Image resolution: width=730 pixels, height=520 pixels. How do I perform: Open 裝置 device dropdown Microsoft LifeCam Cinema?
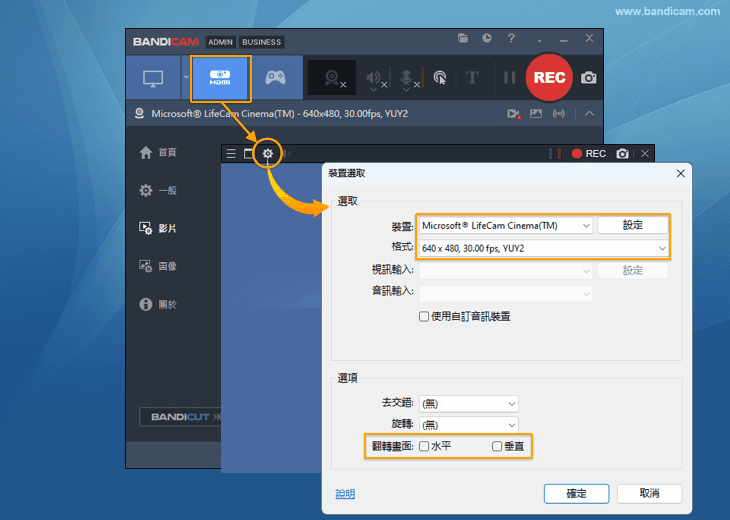506,225
